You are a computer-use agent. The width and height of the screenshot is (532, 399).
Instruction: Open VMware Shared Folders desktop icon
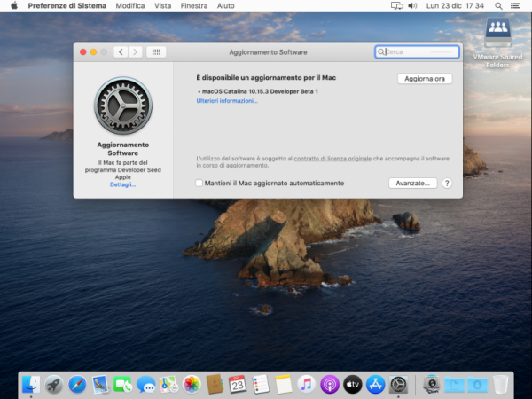[x=497, y=43]
